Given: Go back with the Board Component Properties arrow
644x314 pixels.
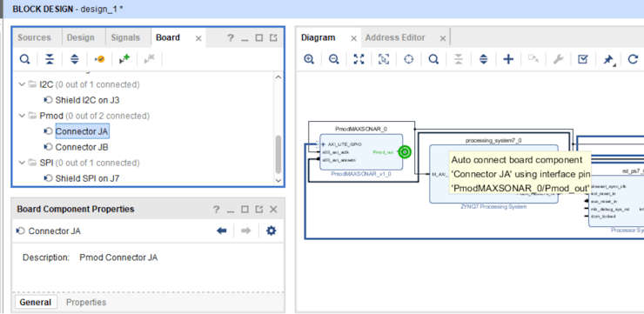Looking at the screenshot, I should (x=222, y=231).
